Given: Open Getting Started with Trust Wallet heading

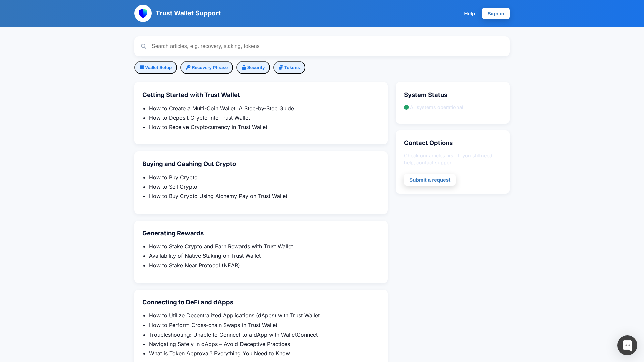Looking at the screenshot, I should (x=191, y=95).
